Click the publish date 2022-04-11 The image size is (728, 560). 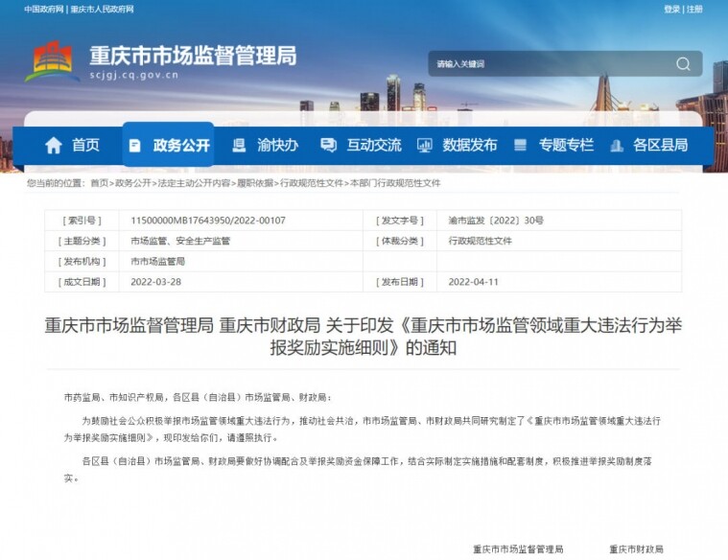coord(474,282)
